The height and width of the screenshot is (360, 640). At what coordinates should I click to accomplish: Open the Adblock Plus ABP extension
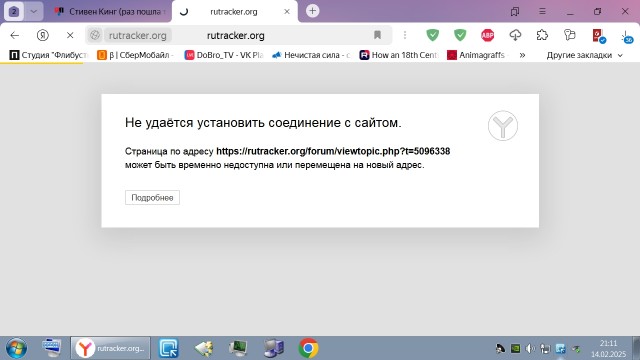(x=487, y=35)
